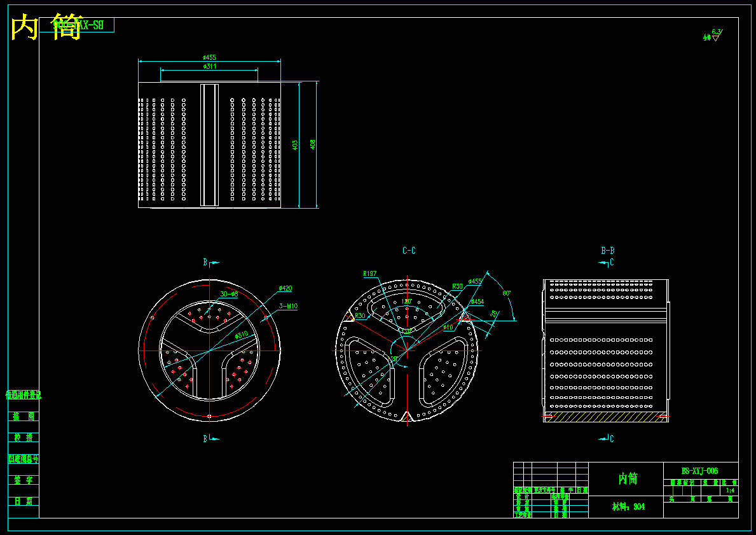This screenshot has width=756, height=535.
Task: Select the ø311 dimension text
Action: coord(209,66)
